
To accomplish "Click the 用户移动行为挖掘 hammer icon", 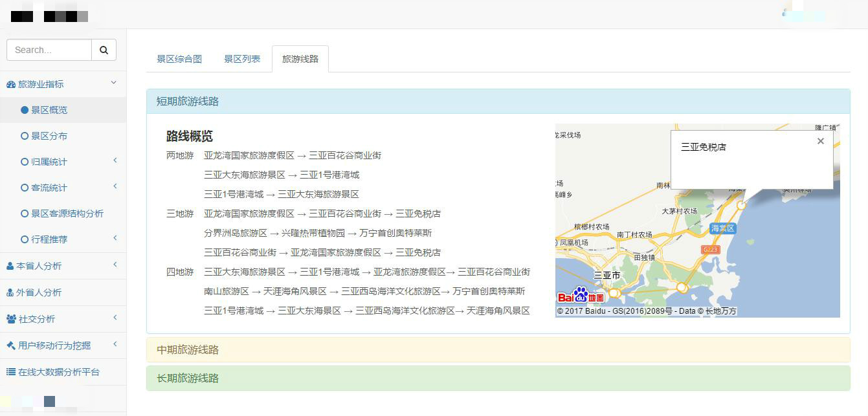I will [x=11, y=345].
